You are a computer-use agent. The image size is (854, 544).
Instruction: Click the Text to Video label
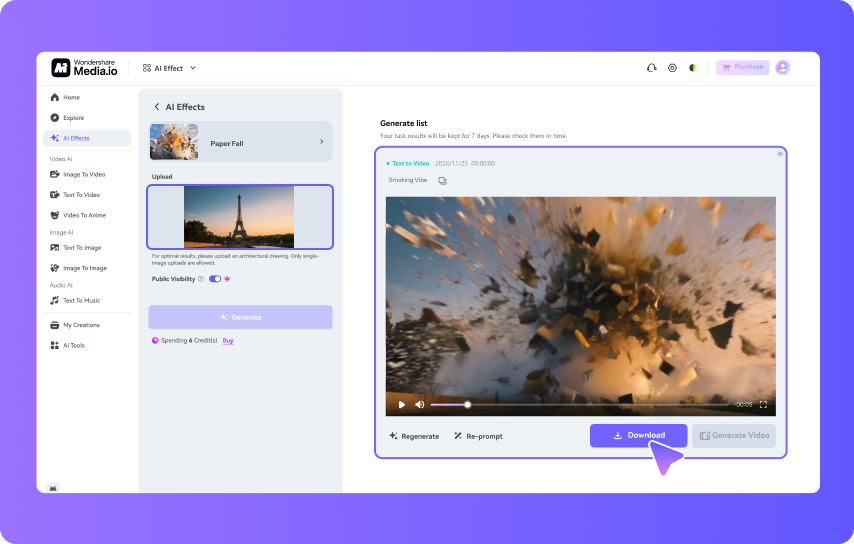coord(411,163)
